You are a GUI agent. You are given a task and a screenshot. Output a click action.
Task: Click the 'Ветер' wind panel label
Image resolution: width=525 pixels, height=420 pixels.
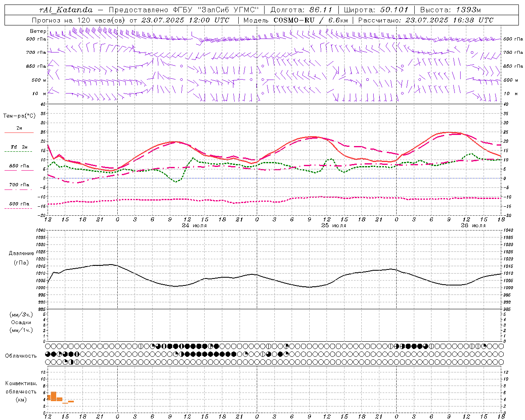coord(38,31)
